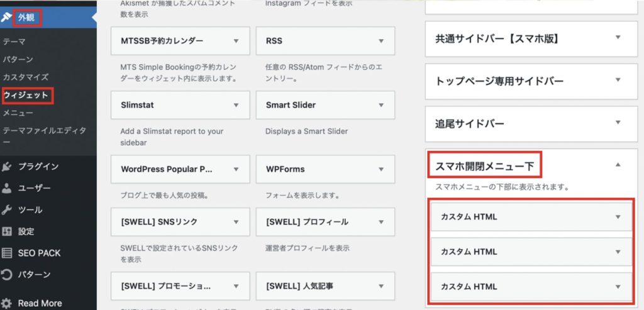Click the settings icon beside 設定

7,231
